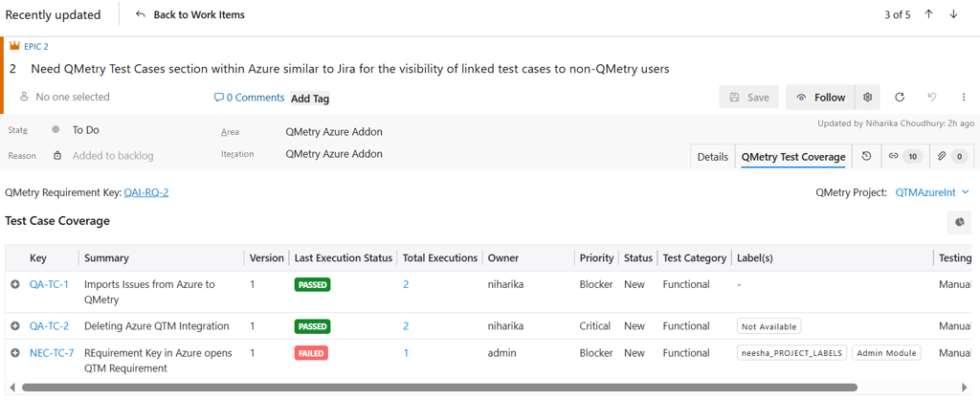The height and width of the screenshot is (400, 980).
Task: Assign the item via No one selected
Action: [65, 97]
